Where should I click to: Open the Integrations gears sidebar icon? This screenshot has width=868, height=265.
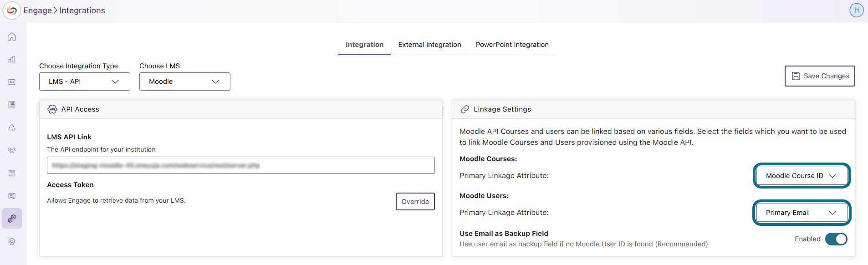point(12,219)
